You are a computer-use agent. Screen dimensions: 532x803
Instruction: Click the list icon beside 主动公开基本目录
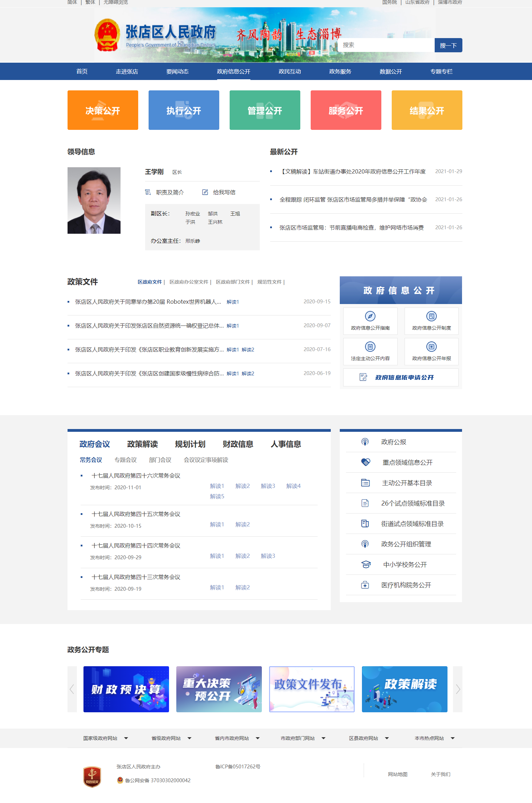click(x=365, y=483)
